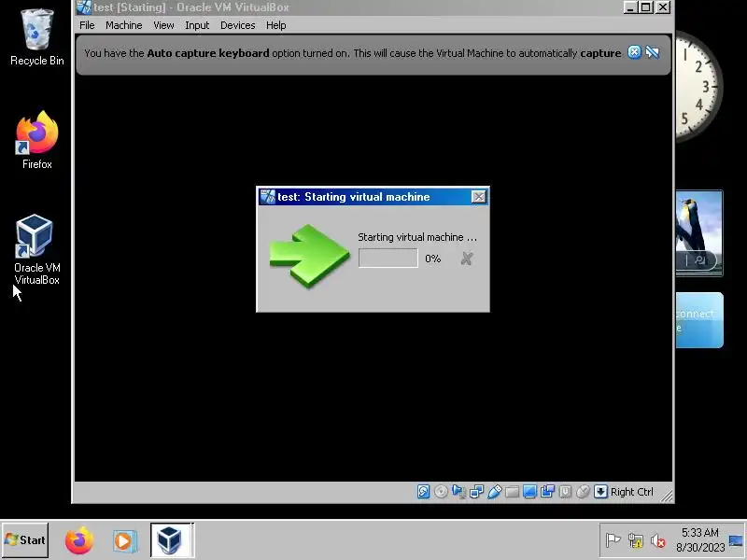Click the muted volume tray icon

658,541
